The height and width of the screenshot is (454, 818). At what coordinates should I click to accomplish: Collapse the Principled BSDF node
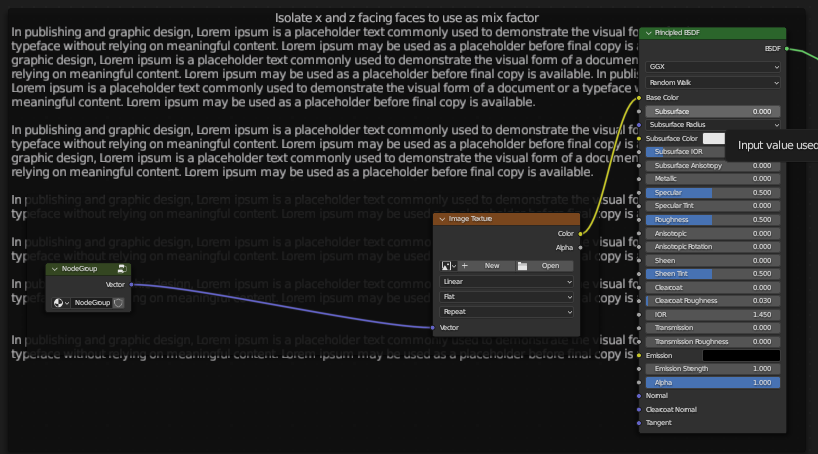648,33
